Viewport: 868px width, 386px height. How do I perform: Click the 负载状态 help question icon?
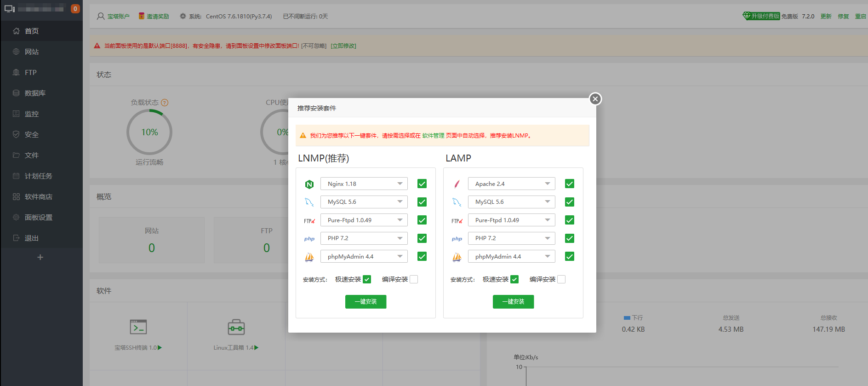tap(165, 103)
